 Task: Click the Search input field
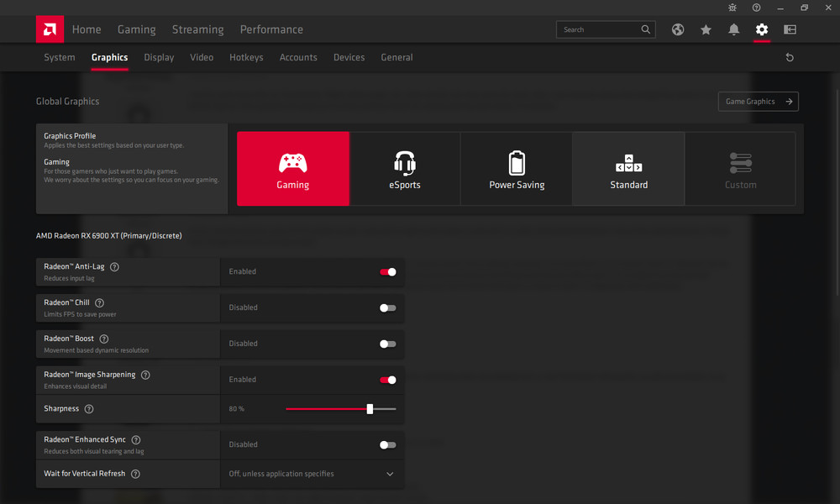(599, 29)
